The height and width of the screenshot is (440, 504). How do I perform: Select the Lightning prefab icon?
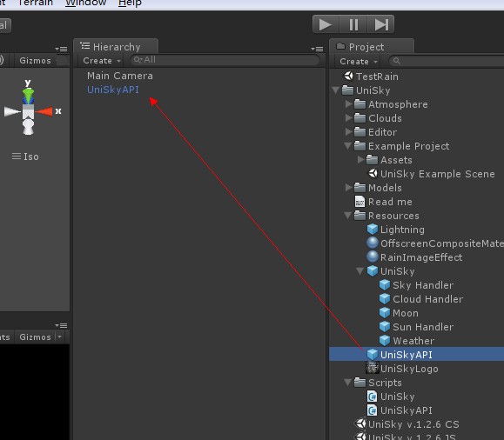point(373,230)
